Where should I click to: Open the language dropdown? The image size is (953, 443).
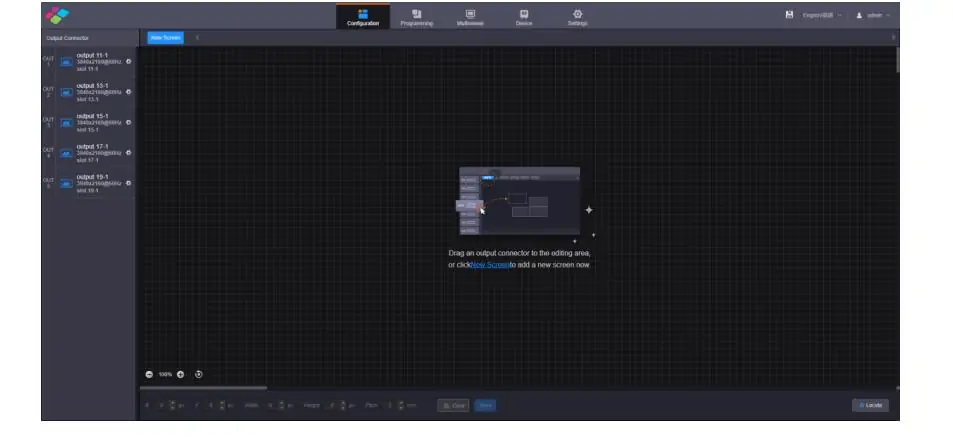click(x=822, y=15)
